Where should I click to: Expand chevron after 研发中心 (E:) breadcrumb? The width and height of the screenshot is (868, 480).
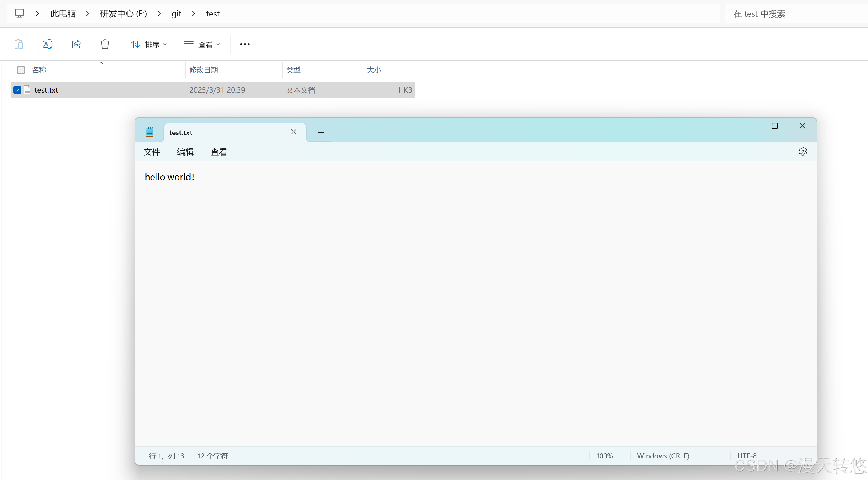[x=159, y=13]
